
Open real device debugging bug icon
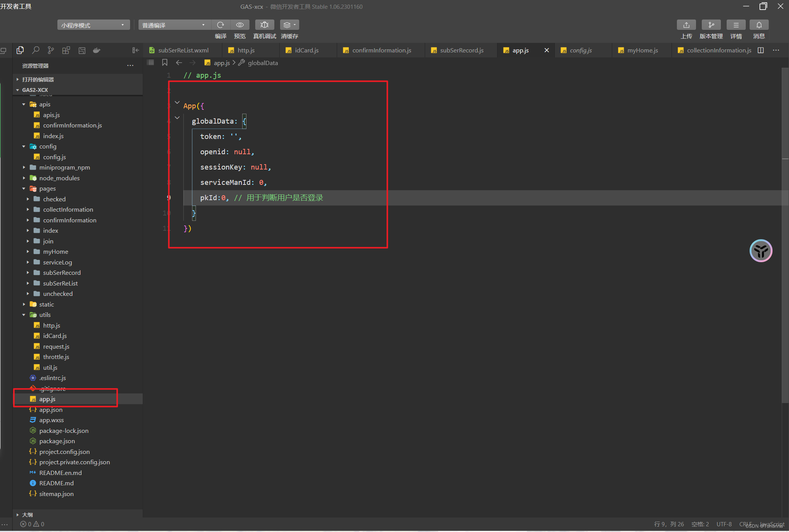click(264, 25)
